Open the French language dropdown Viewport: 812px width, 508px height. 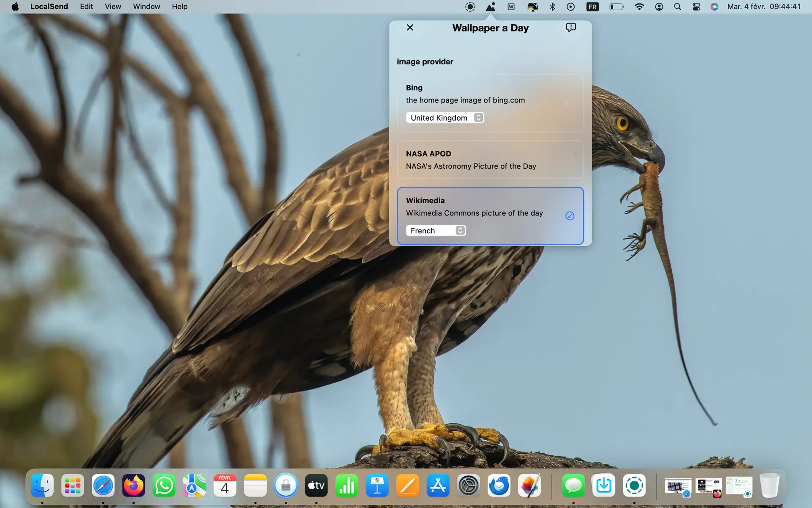tap(436, 231)
